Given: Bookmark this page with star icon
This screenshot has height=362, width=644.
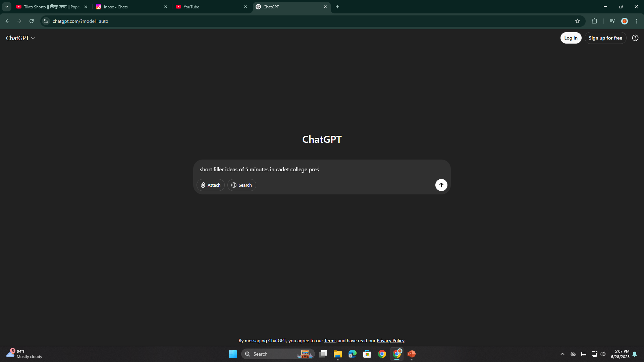Looking at the screenshot, I should coord(577,21).
